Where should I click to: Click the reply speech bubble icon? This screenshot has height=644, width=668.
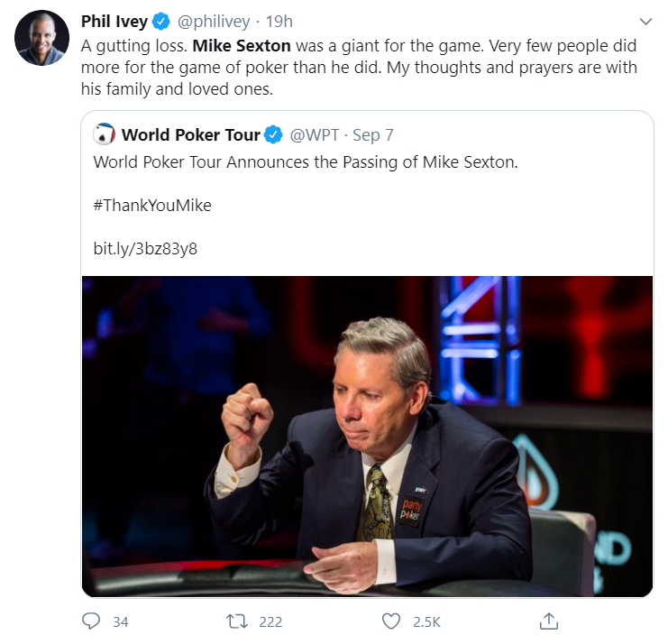coord(91,621)
